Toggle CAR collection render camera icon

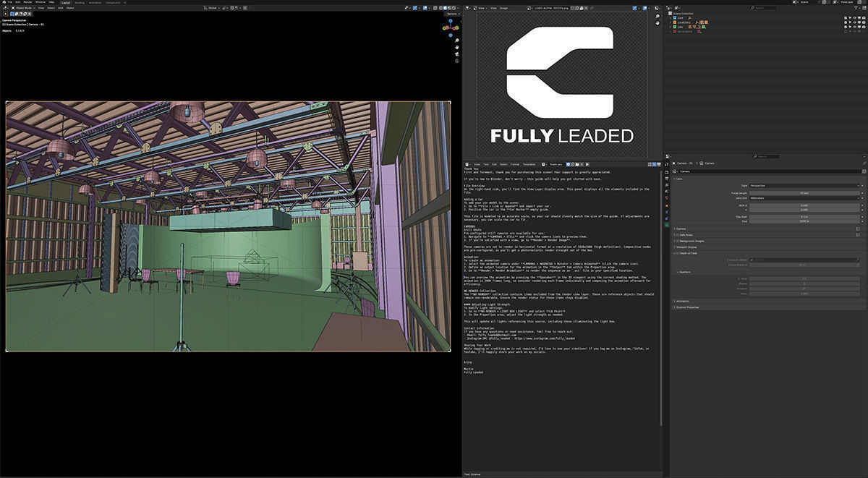coord(864,17)
